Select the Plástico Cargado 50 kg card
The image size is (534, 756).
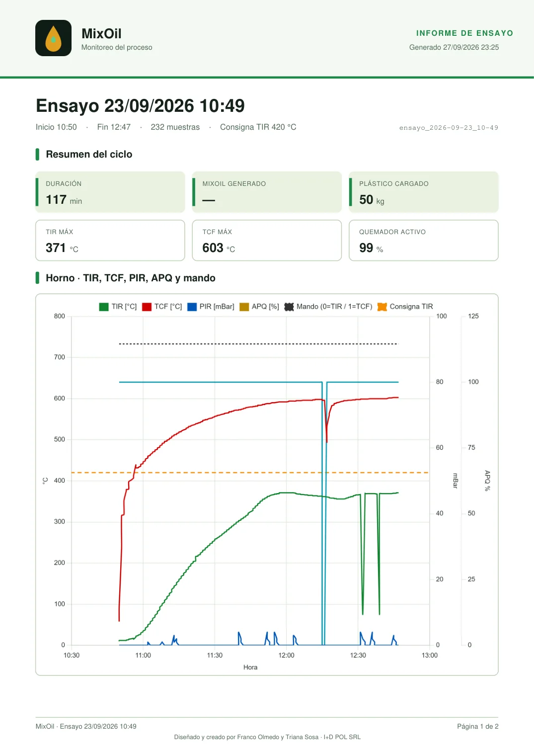(424, 192)
